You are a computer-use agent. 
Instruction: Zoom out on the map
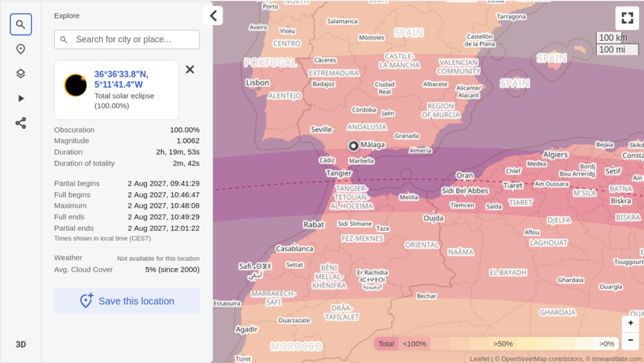(x=630, y=340)
